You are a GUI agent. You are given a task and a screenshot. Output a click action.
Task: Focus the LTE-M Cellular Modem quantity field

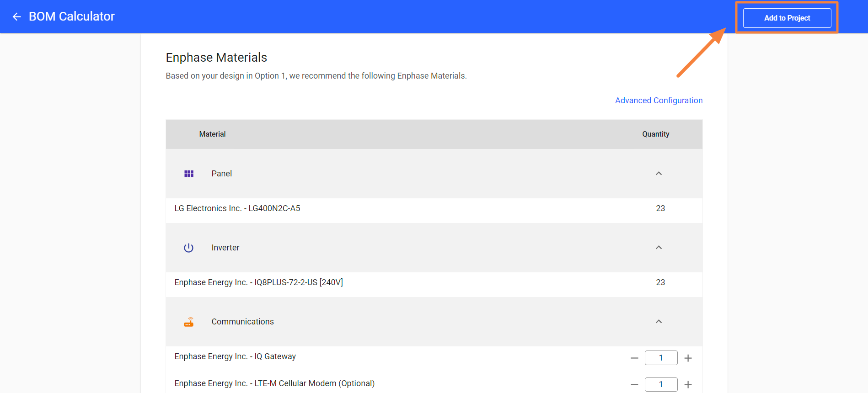[661, 385]
